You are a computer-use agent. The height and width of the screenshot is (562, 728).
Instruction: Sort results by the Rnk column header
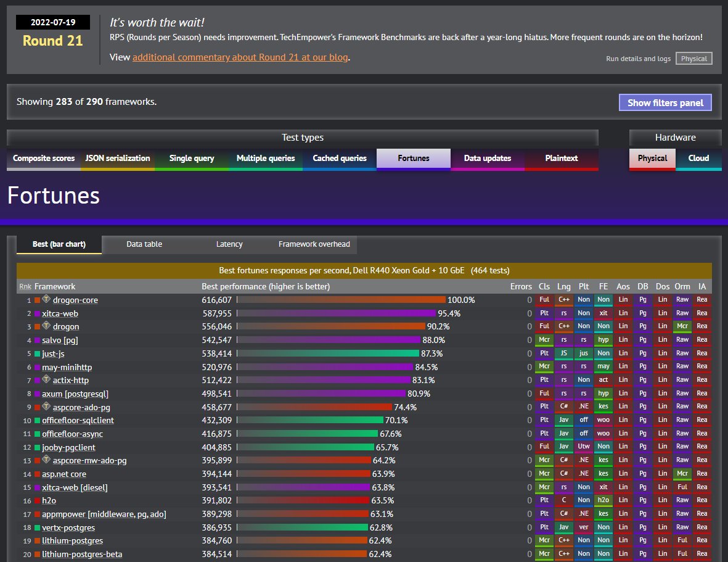coord(25,286)
